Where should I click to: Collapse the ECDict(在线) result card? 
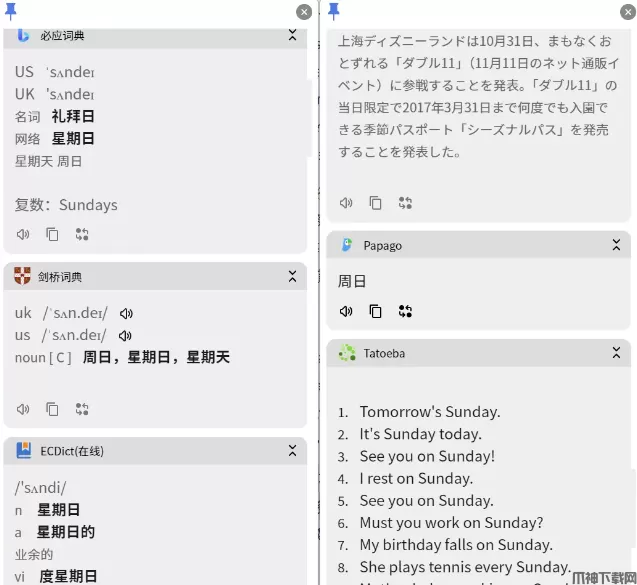[x=292, y=451]
